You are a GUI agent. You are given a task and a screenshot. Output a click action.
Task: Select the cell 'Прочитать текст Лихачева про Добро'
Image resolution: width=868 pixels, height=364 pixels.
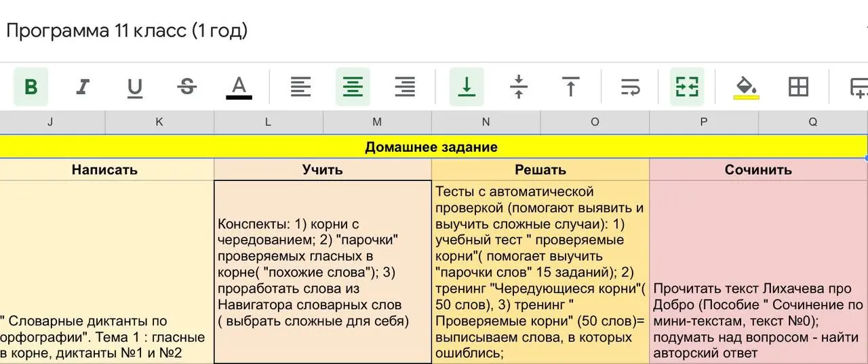pyautogui.click(x=758, y=272)
